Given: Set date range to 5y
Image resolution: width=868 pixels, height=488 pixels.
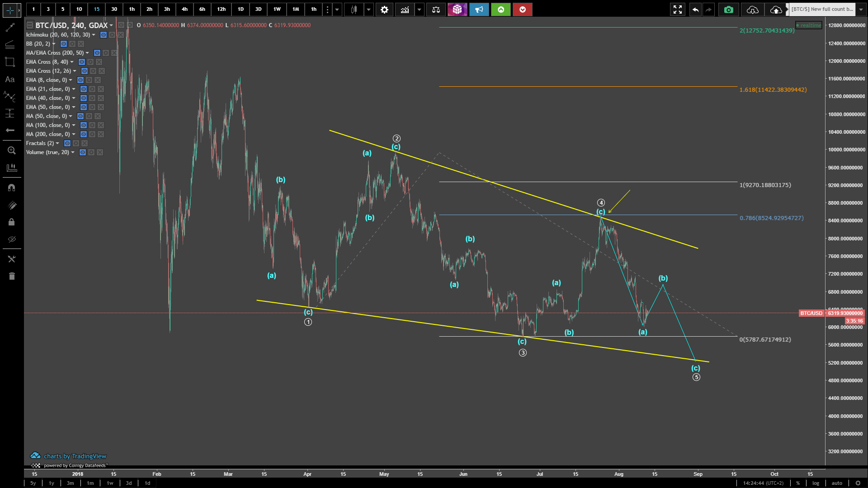Looking at the screenshot, I should (33, 483).
